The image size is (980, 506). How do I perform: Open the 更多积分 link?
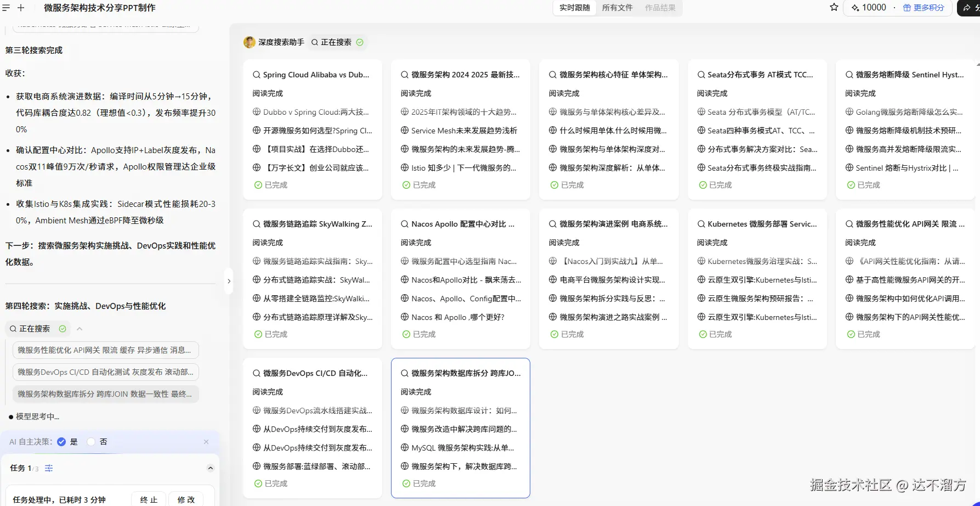pos(924,8)
